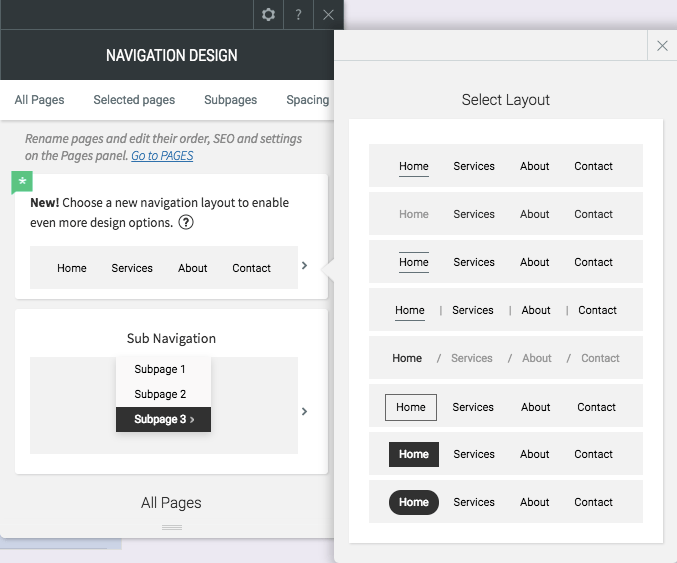Select the rounded pill Home layout
Image resolution: width=677 pixels, height=563 pixels.
click(506, 502)
